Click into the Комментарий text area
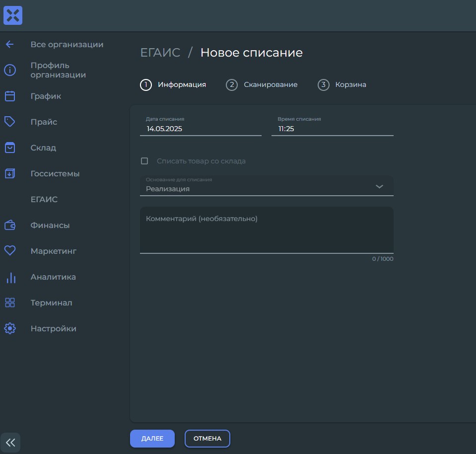The width and height of the screenshot is (476, 454). click(267, 230)
